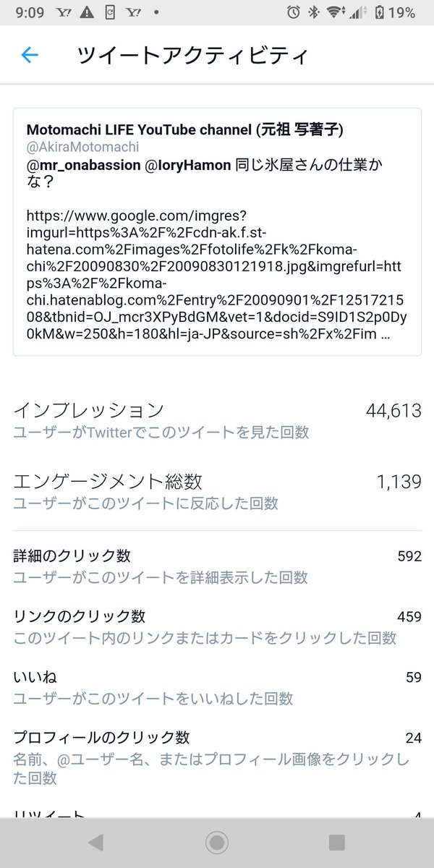Open the @IoryHamon mention
This screenshot has height=868, width=434.
coord(190,166)
